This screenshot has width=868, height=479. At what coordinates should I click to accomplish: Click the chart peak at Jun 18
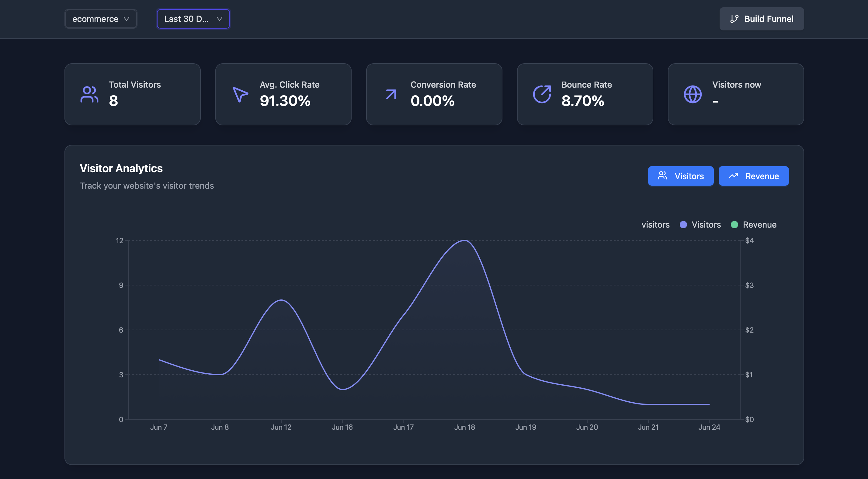(x=465, y=241)
